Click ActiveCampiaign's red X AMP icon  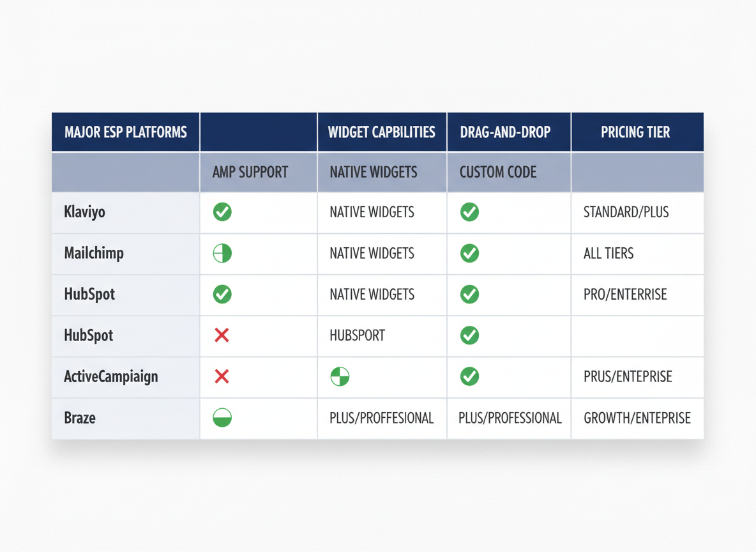point(222,377)
